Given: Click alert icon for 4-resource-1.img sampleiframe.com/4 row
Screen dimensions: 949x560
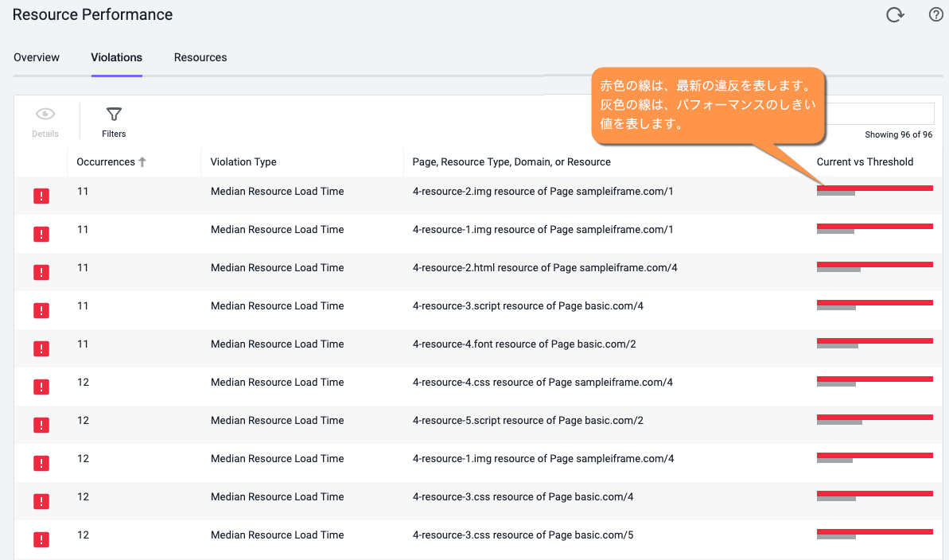Looking at the screenshot, I should (x=41, y=462).
